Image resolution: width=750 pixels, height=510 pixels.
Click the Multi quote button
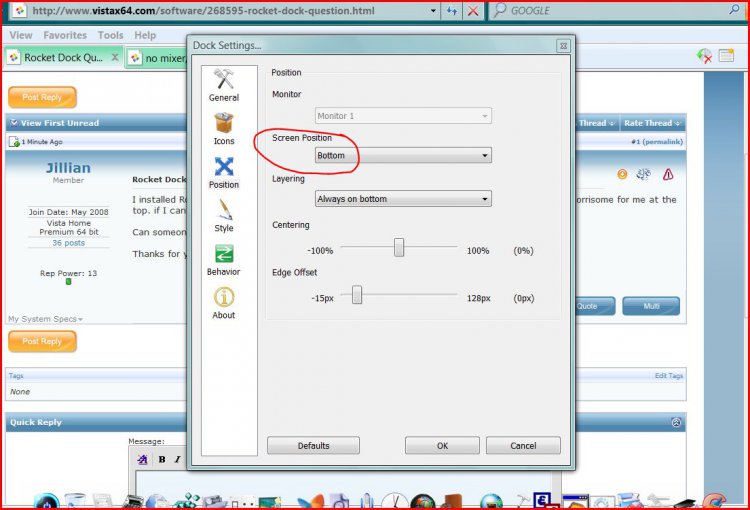tap(651, 306)
